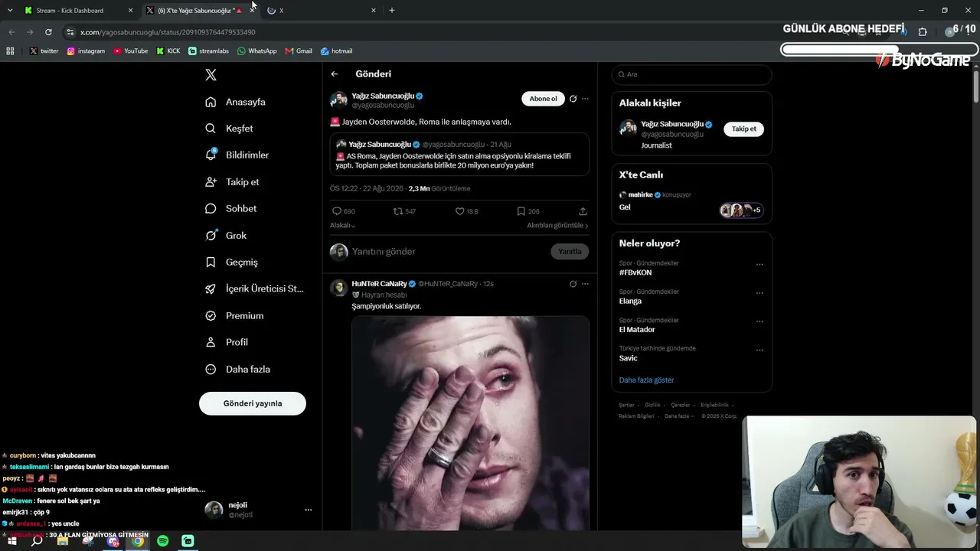Open the streamlabs bookmark

point(208,51)
